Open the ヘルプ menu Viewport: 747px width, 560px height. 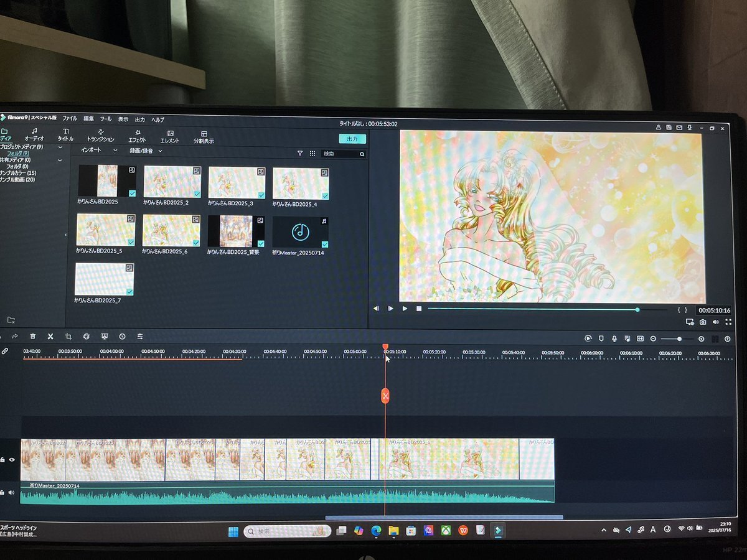[158, 119]
